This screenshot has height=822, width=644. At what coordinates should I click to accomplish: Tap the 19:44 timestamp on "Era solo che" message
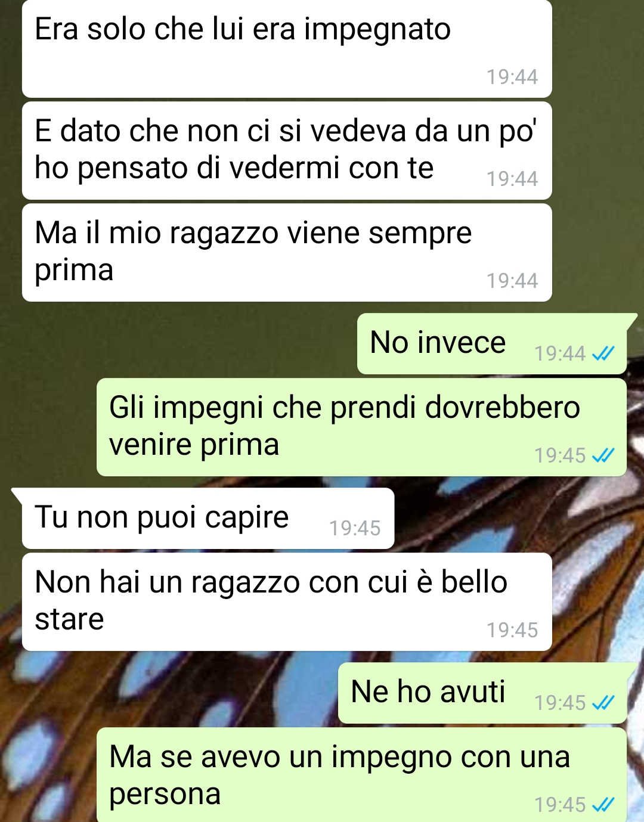click(512, 77)
